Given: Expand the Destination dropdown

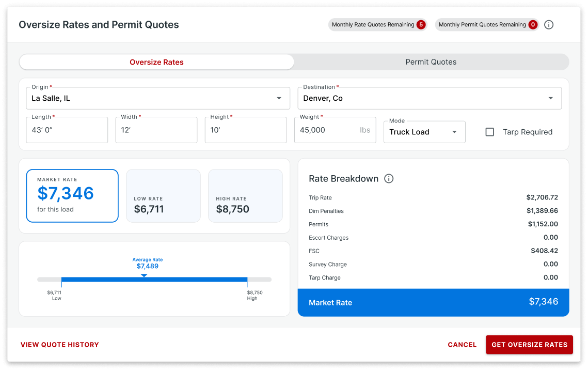Looking at the screenshot, I should tap(550, 98).
